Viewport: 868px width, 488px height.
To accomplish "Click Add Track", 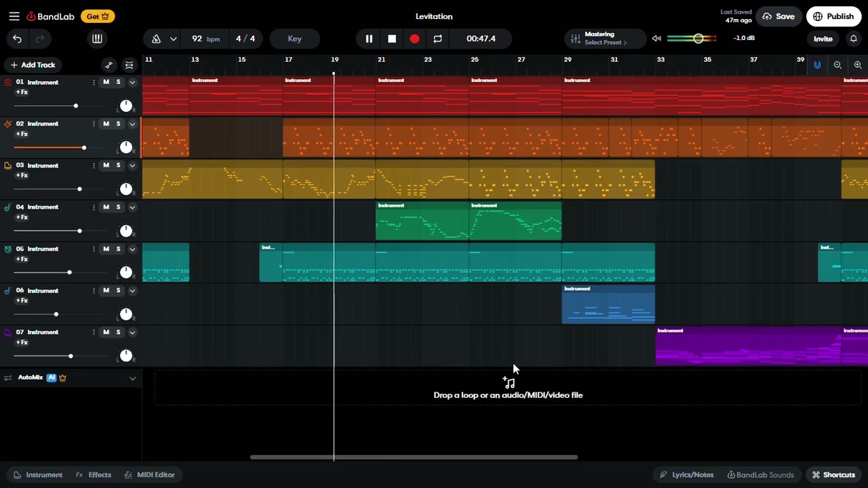I will tap(33, 65).
